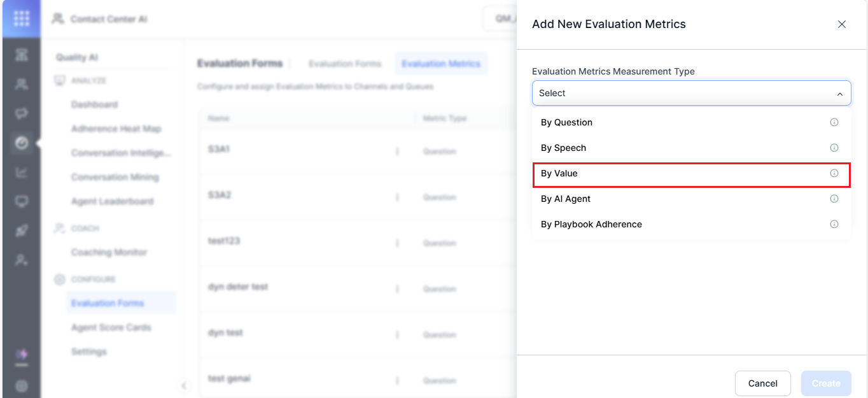
Task: Collapse the sidebar with the left chevron
Action: tap(183, 385)
